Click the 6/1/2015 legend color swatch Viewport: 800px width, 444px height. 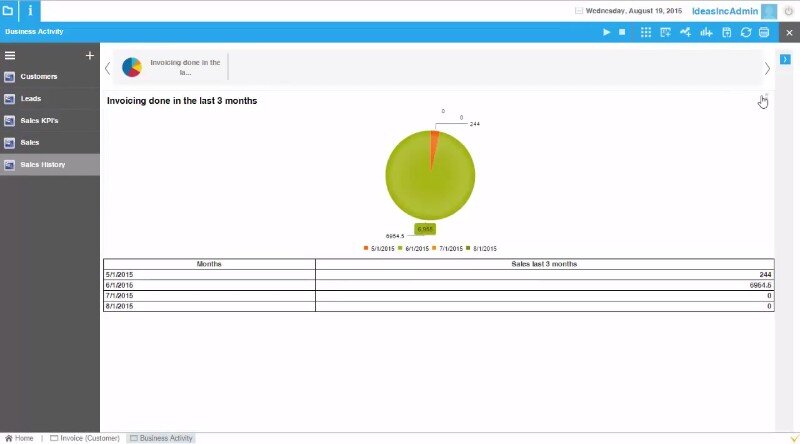pyautogui.click(x=400, y=248)
